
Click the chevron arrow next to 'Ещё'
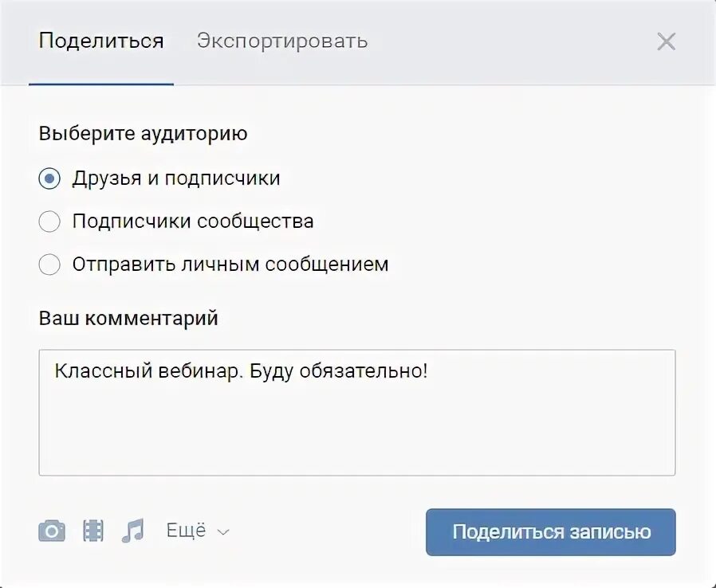pos(223,531)
